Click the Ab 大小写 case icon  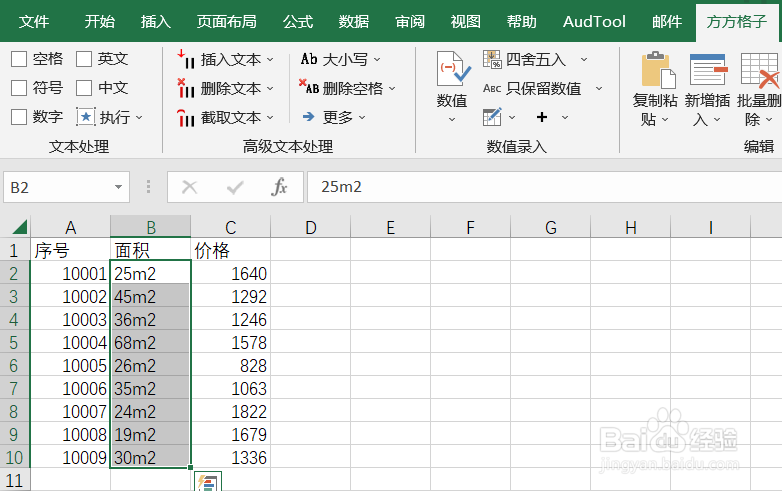309,59
